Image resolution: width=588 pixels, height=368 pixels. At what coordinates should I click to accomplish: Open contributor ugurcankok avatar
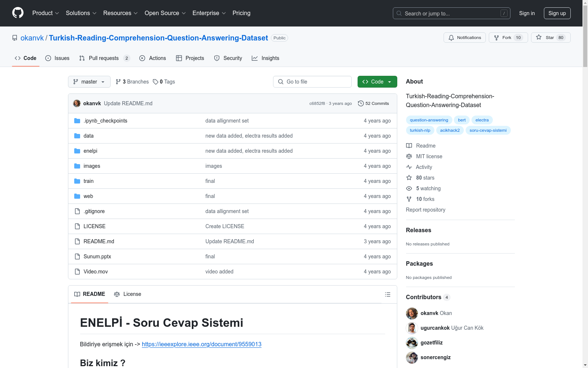pos(412,328)
